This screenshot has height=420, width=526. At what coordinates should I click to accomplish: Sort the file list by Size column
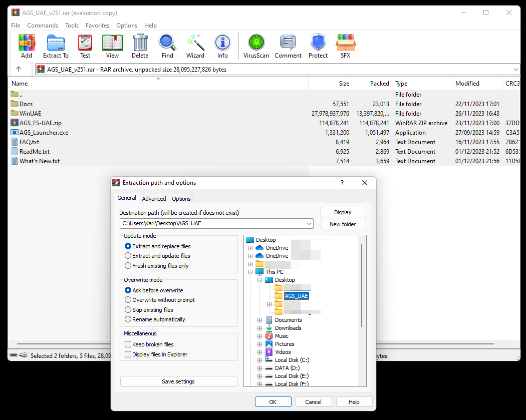pos(330,84)
